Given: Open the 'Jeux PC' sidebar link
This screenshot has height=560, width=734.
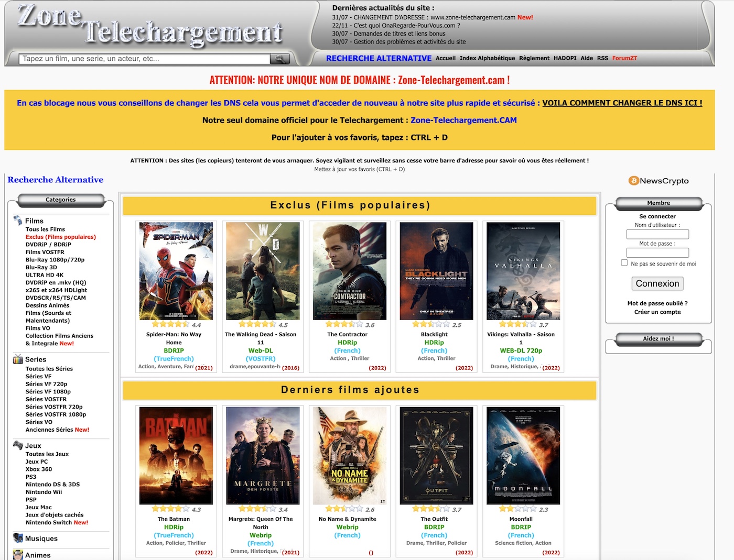Looking at the screenshot, I should pos(37,462).
